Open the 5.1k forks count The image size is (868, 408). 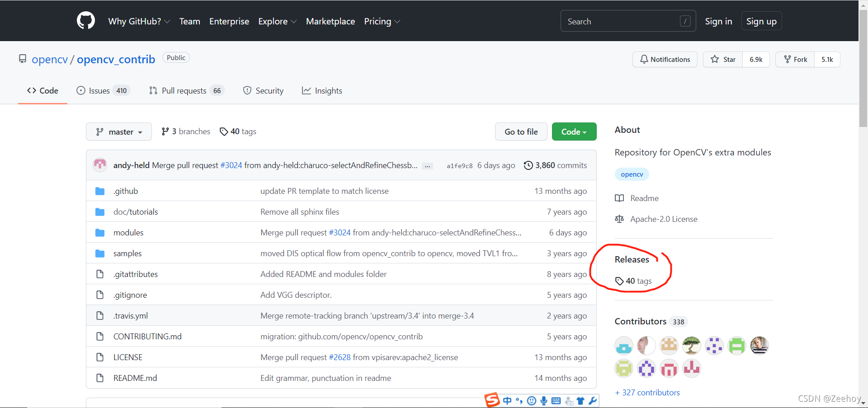pos(827,59)
